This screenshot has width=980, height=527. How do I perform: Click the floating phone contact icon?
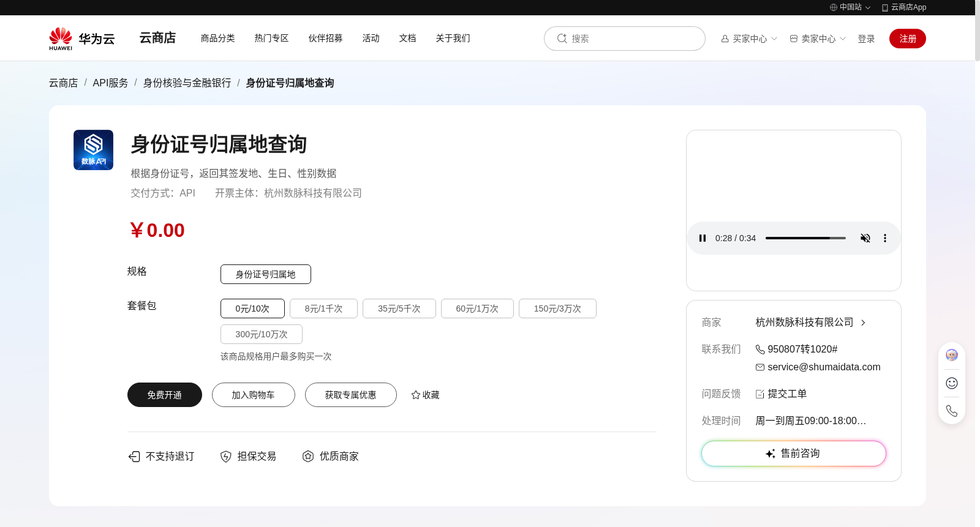click(x=952, y=411)
